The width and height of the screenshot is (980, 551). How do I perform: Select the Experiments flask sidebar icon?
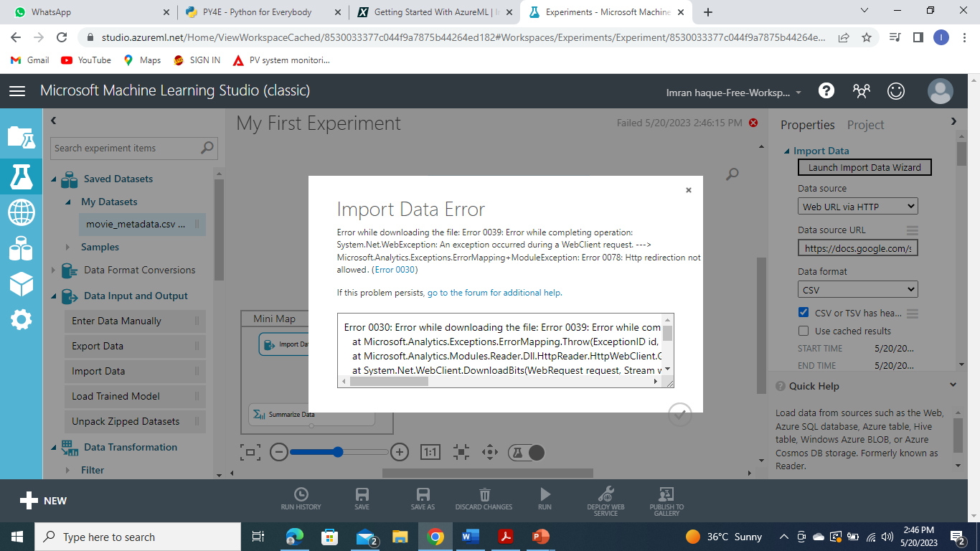tap(21, 175)
